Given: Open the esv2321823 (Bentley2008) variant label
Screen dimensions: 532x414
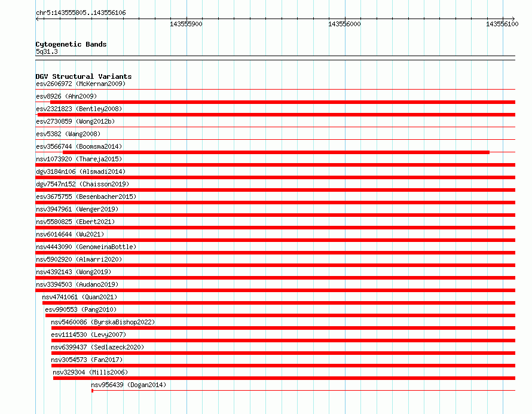Looking at the screenshot, I should 79,109.
